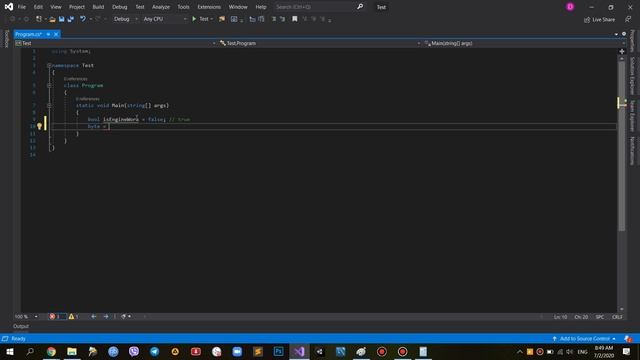Open the File menu
The width and height of the screenshot is (640, 360).
[22, 7]
